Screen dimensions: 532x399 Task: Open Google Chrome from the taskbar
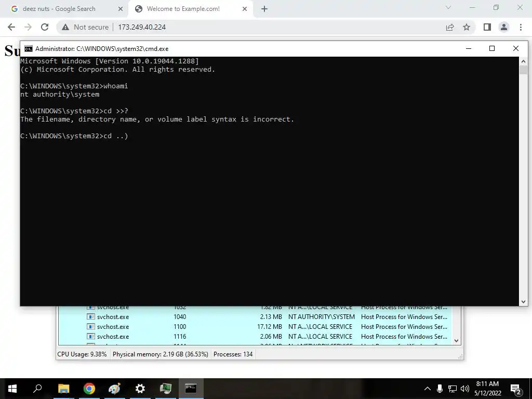[89, 389]
